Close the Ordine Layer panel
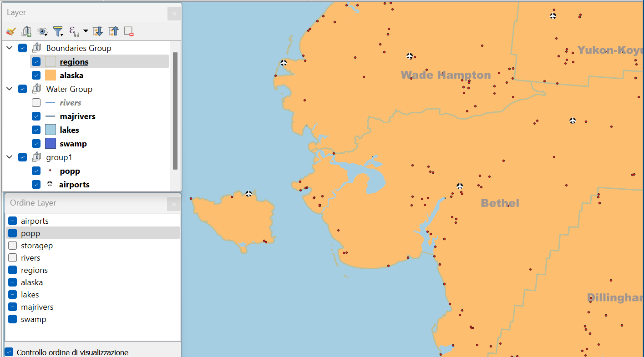Viewport: 644px width, 357px height. tap(174, 205)
